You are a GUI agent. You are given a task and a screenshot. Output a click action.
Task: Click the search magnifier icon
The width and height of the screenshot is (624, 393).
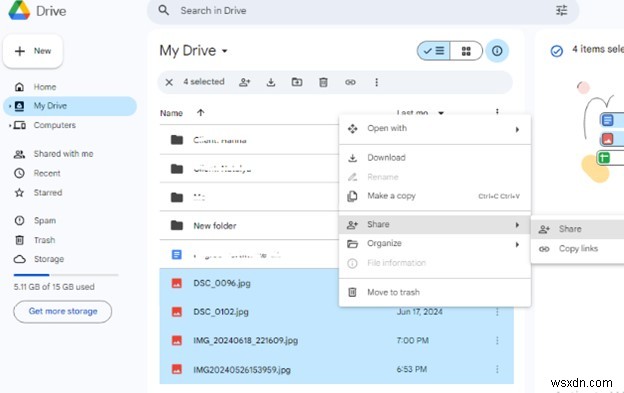tap(164, 10)
